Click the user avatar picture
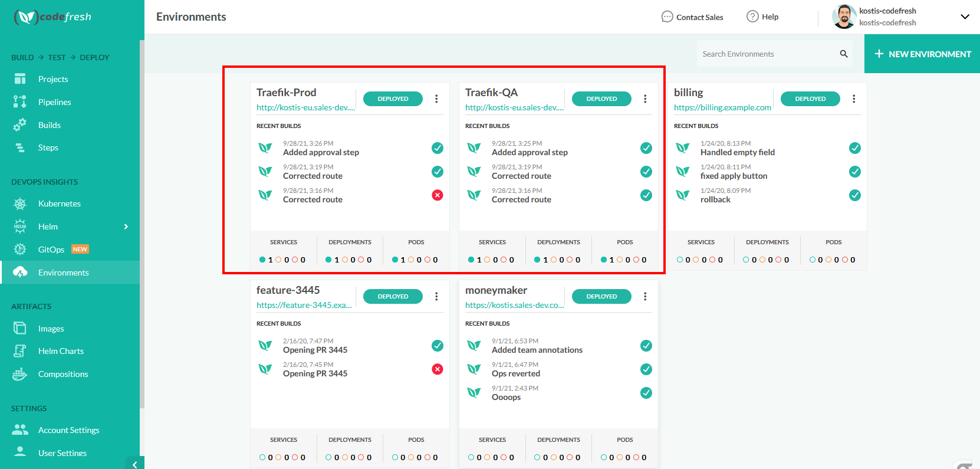Screen dimensions: 980x469 click(844, 17)
